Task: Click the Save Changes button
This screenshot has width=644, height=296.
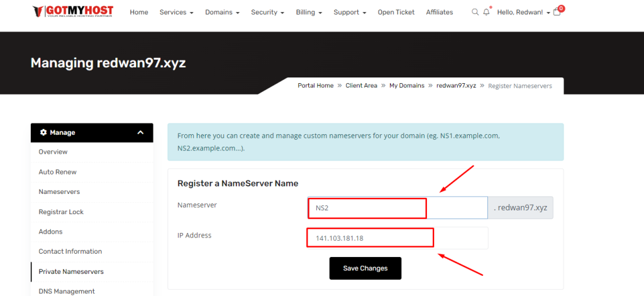Action: [365, 268]
